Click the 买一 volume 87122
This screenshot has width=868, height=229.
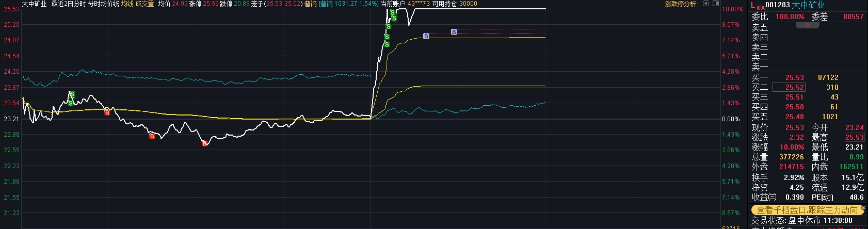click(828, 77)
